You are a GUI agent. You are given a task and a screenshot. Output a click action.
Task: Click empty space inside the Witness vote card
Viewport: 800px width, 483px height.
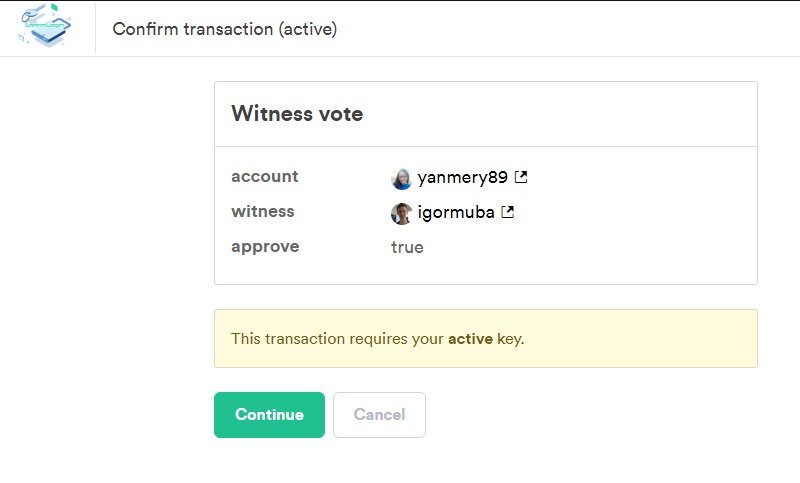(x=638, y=230)
